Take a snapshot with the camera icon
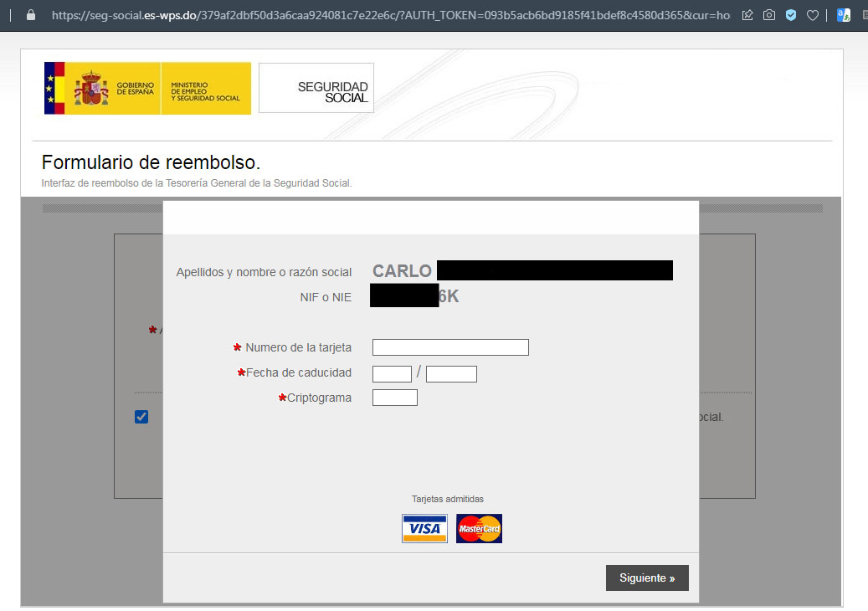This screenshot has height=611, width=868. coord(769,15)
